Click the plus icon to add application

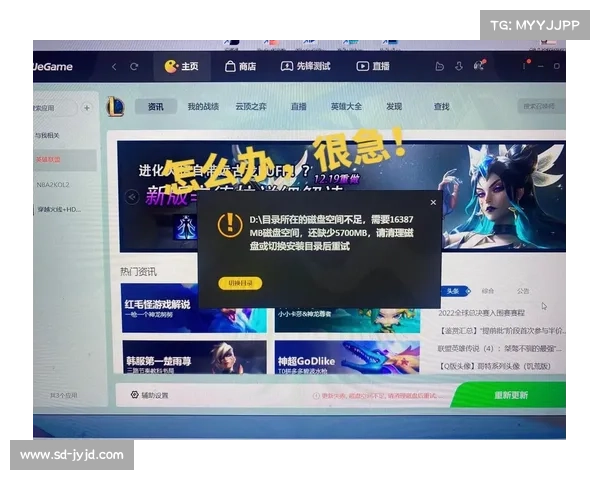click(87, 107)
